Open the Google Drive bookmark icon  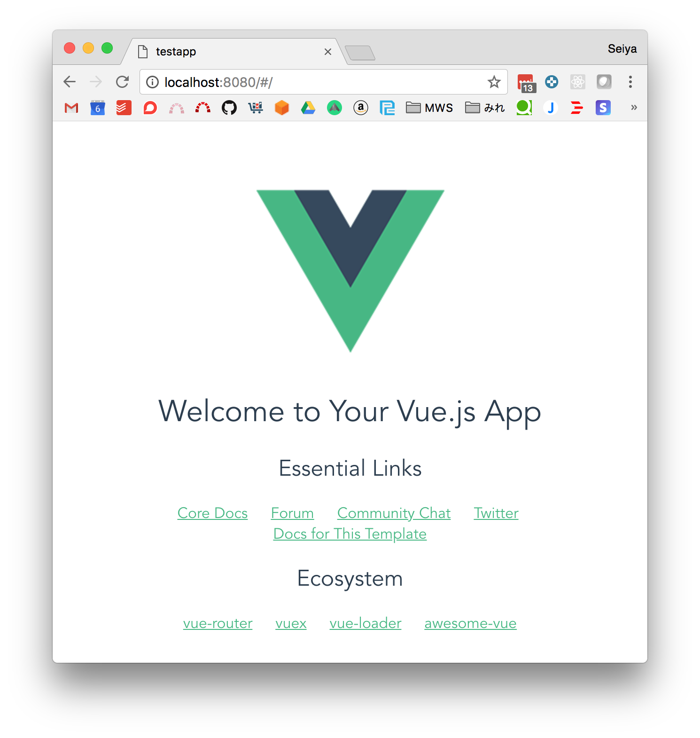pyautogui.click(x=308, y=108)
